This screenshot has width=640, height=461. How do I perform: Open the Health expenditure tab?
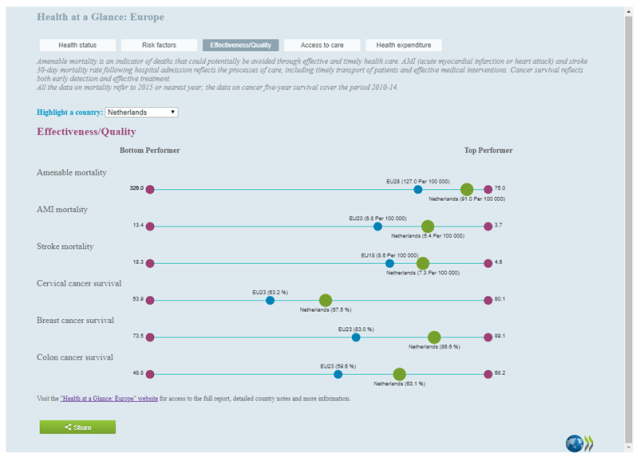coord(404,45)
